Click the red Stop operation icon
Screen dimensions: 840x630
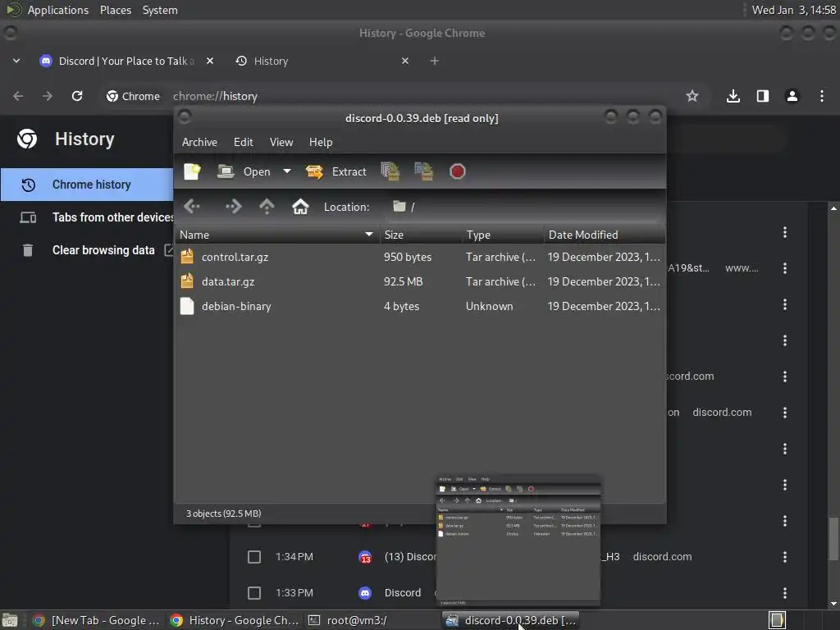[457, 171]
